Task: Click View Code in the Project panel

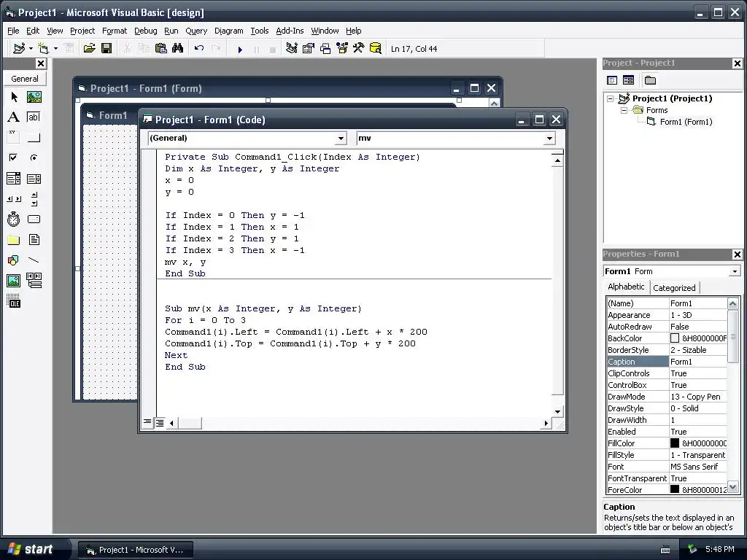Action: tap(612, 80)
